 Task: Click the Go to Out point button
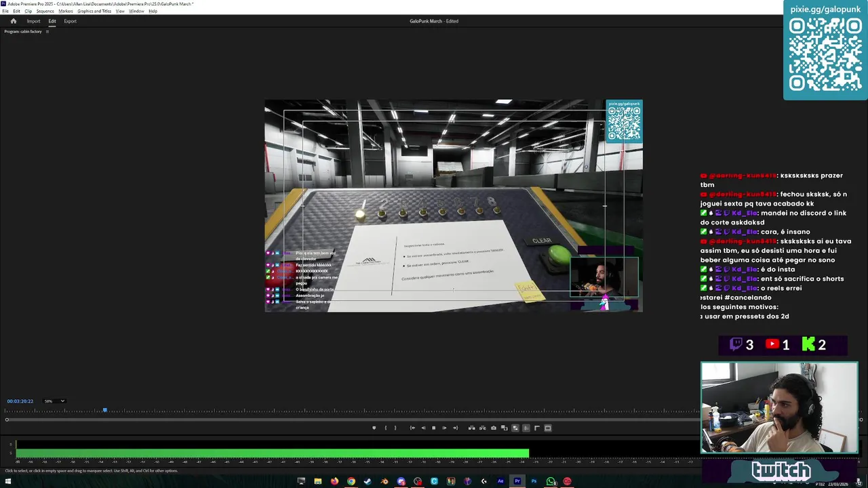click(x=456, y=428)
